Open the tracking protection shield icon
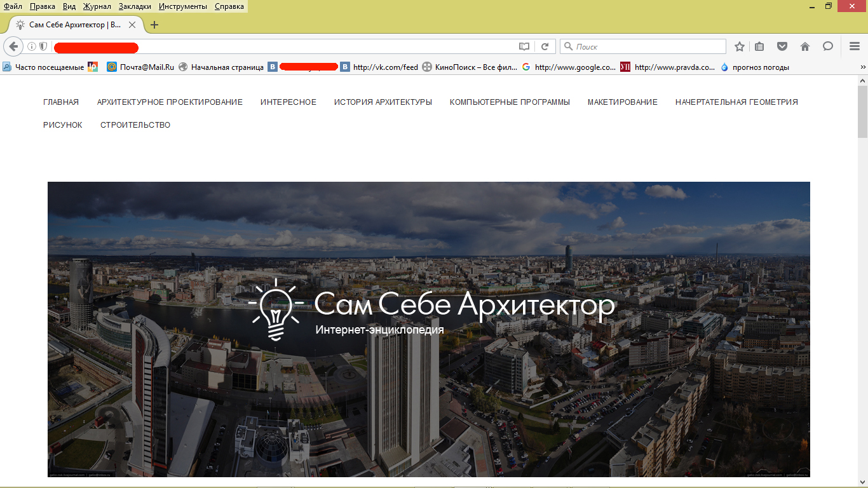 (43, 46)
